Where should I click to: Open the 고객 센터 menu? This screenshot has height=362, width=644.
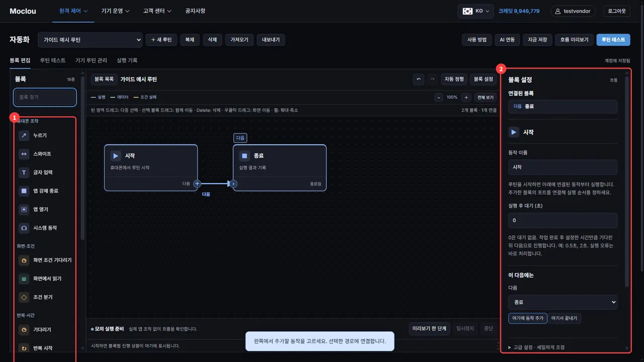pos(157,11)
